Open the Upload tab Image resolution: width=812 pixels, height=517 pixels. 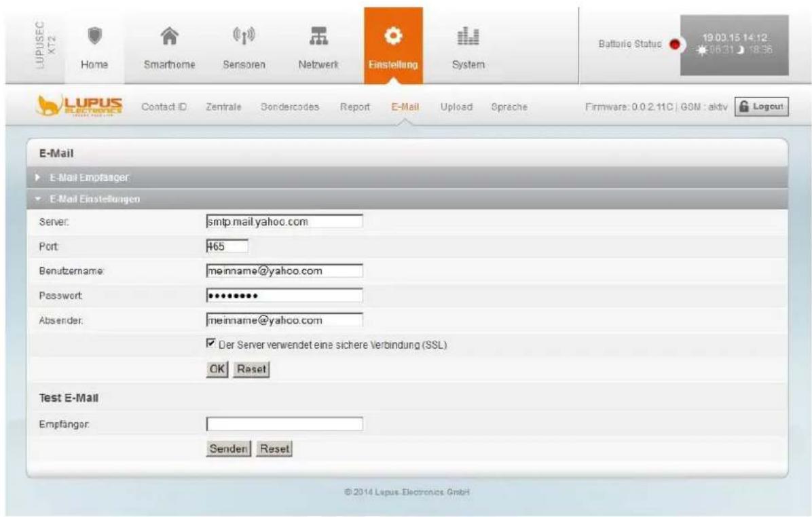(456, 107)
